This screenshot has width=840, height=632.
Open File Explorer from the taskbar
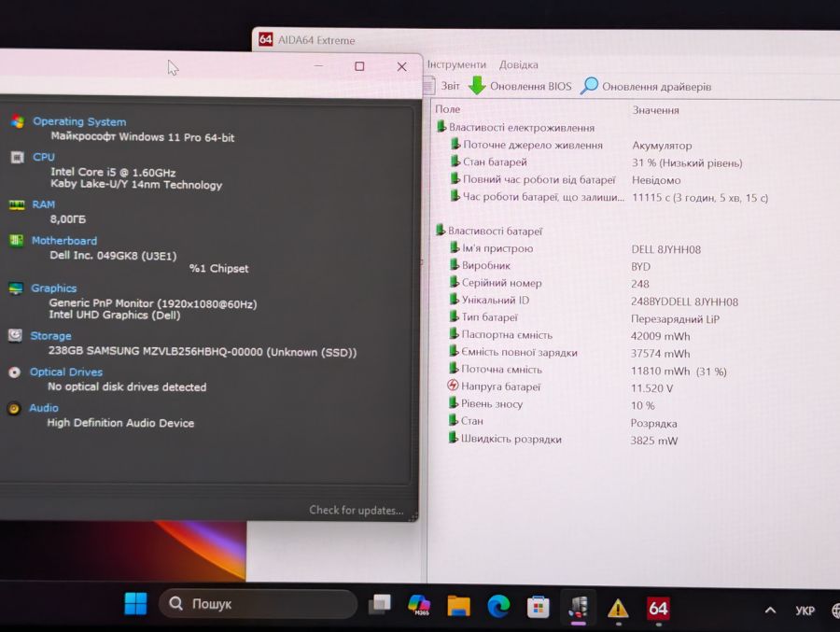[x=458, y=606]
